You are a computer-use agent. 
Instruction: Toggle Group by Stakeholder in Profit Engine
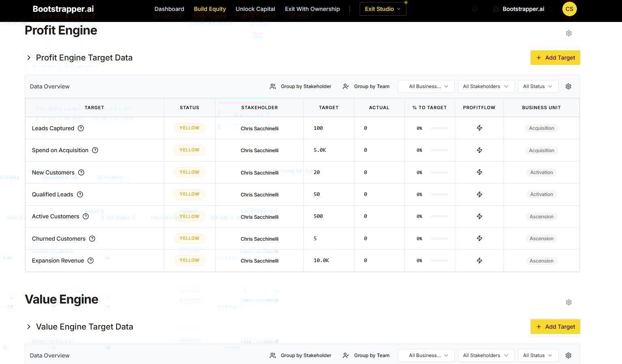[x=300, y=86]
